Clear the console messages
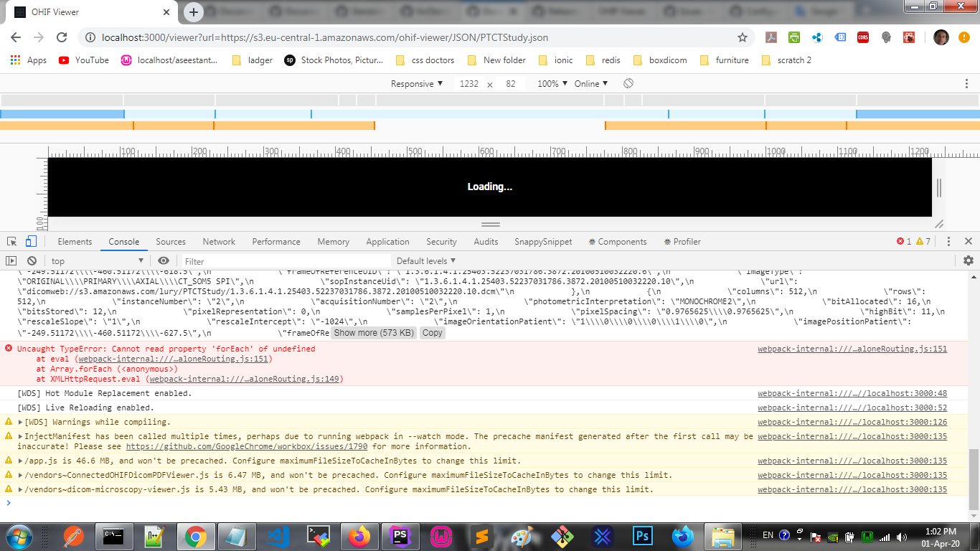980x551 pixels. tap(31, 260)
